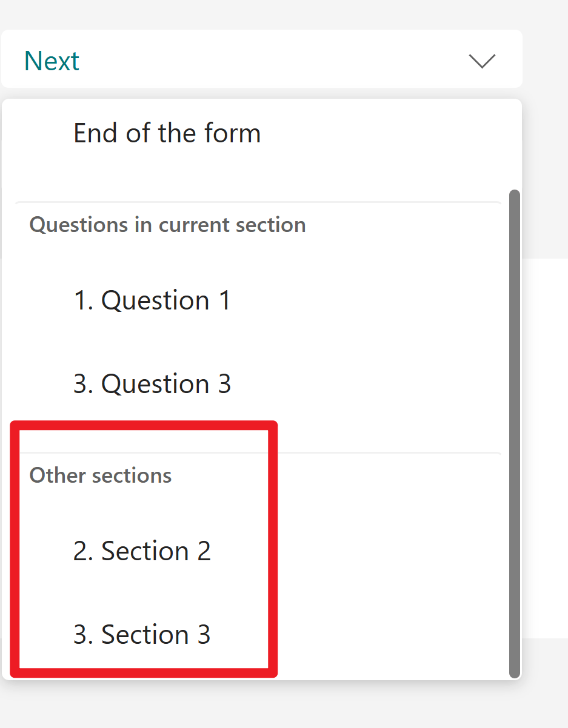This screenshot has height=728, width=568.
Task: Click the top Next dropdown bar
Action: click(261, 59)
